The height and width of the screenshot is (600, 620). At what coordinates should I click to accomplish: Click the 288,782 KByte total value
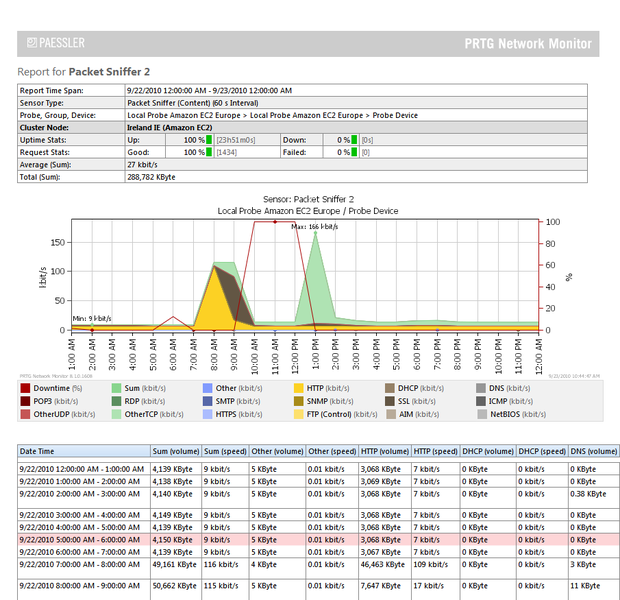(151, 177)
